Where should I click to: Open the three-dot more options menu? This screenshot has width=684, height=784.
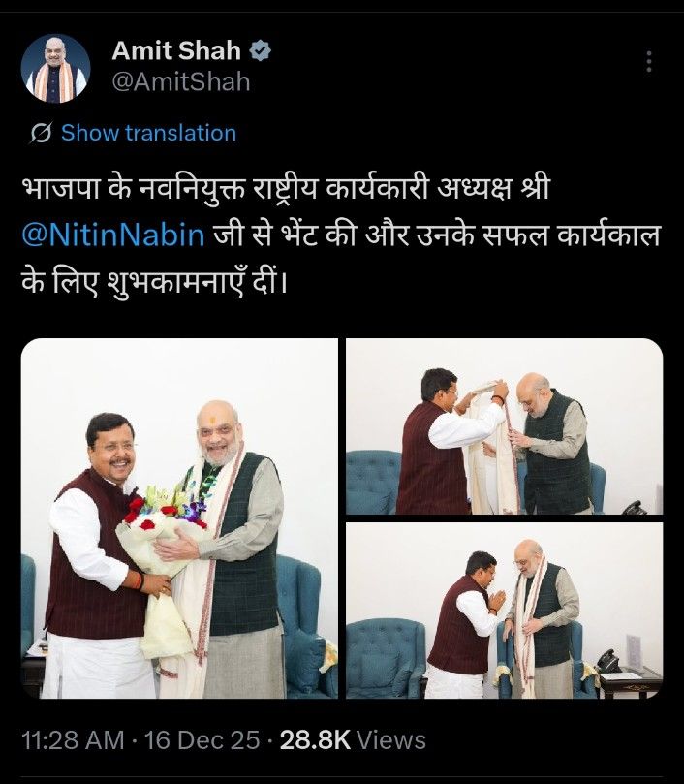coord(648,61)
